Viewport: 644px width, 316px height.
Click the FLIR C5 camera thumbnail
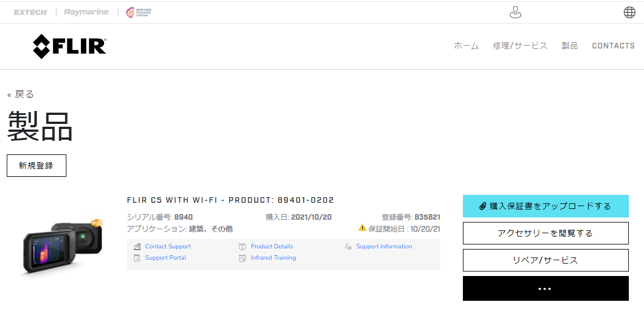pos(63,245)
